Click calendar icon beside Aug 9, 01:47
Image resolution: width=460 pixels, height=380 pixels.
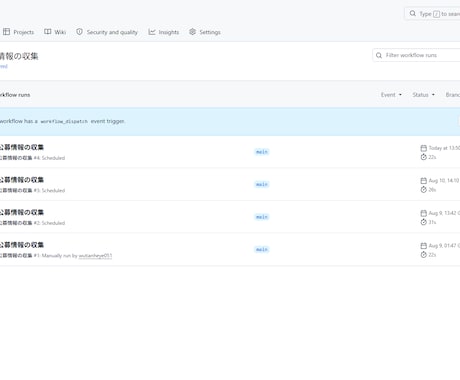point(423,245)
